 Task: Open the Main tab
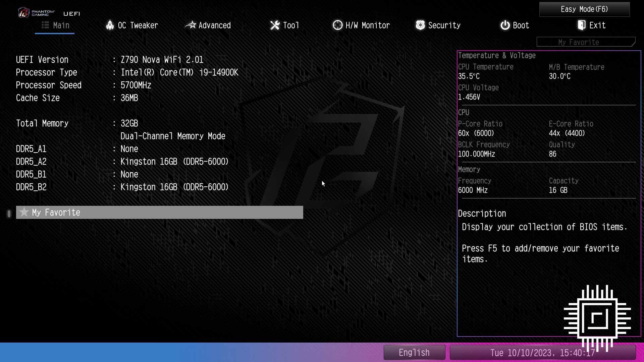pos(55,25)
